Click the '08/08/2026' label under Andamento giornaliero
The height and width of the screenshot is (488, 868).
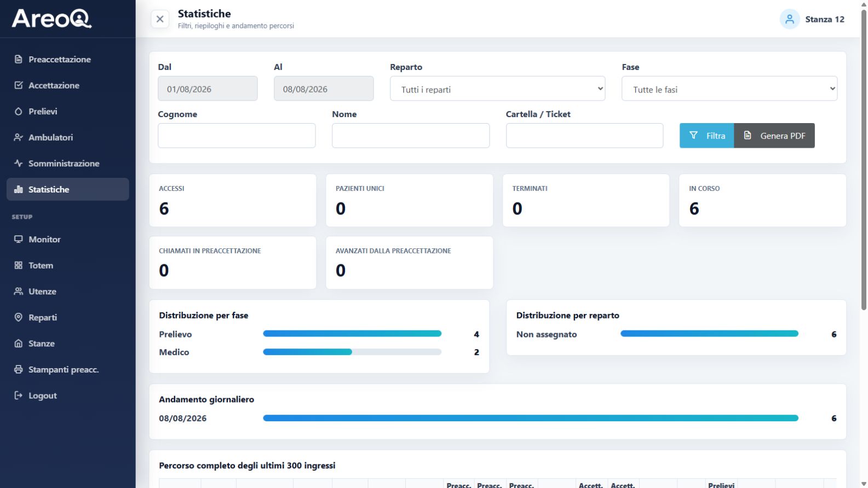[183, 419]
